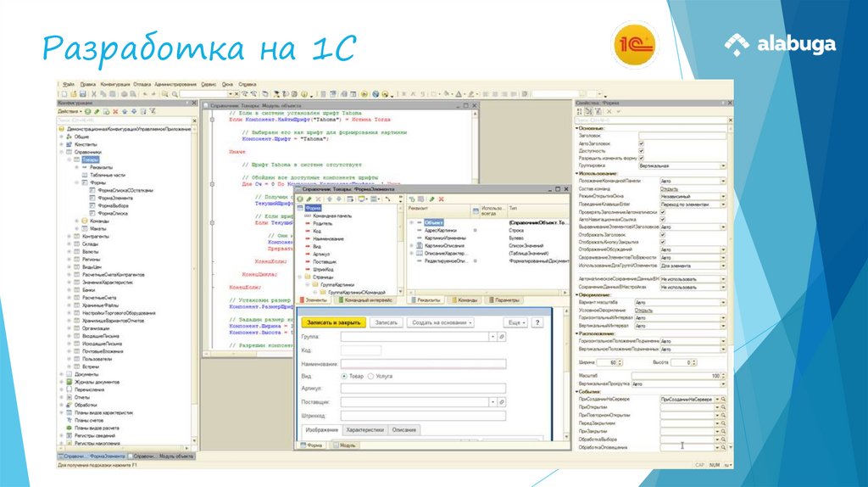
Task: Click the New document icon in main toolbar
Action: (x=64, y=94)
